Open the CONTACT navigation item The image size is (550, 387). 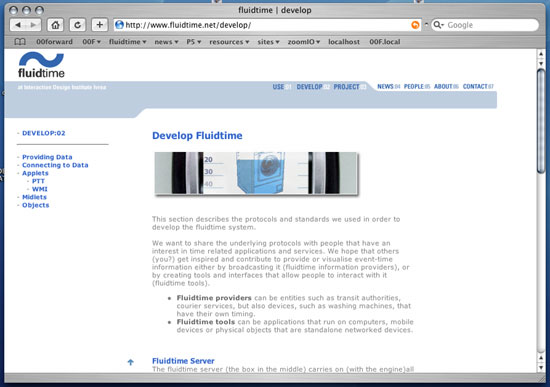click(x=478, y=86)
